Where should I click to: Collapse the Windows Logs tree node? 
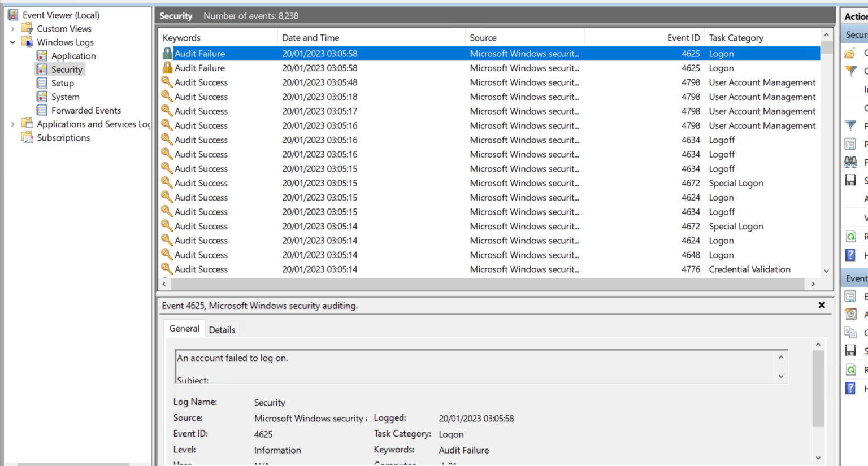(12, 42)
